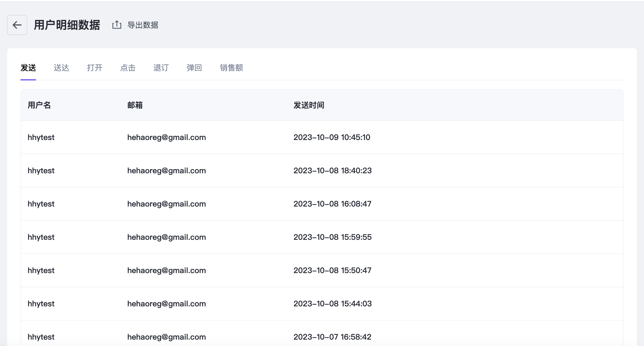
Task: Click email in row sent 10:45:10
Action: pos(166,137)
